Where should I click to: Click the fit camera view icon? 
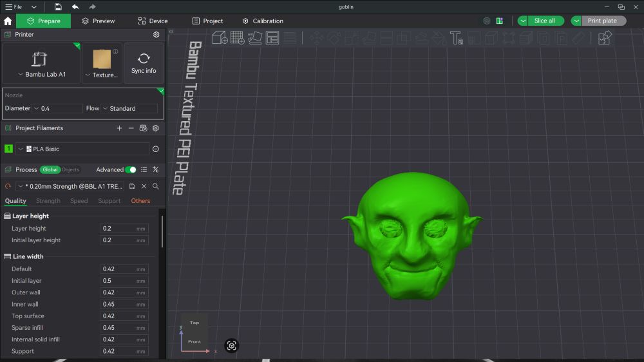point(232,346)
